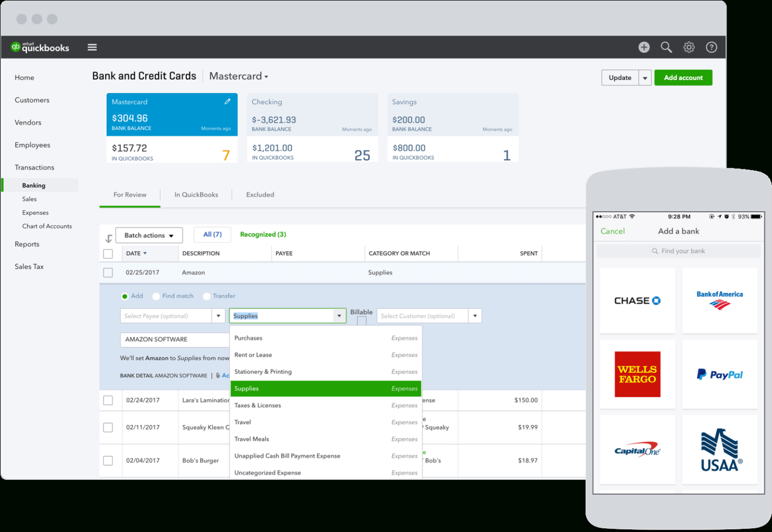Open the Select Payee dropdown arrow

218,315
